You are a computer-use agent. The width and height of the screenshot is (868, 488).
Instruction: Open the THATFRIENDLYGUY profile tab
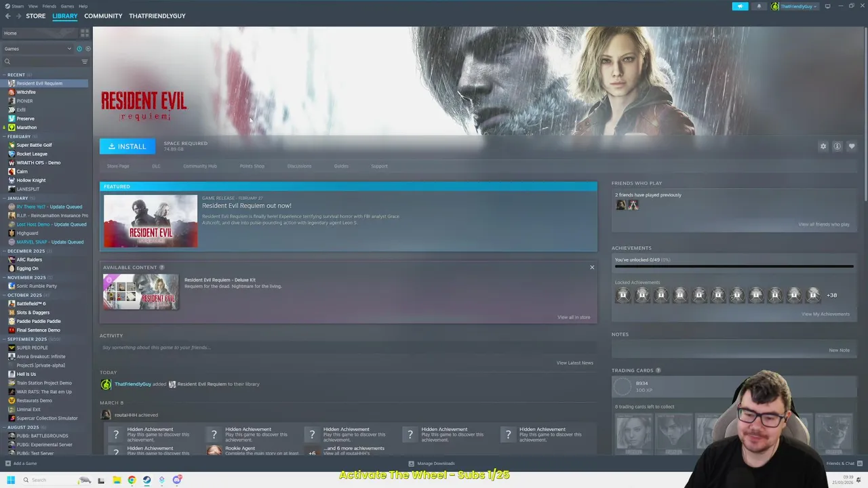[157, 16]
